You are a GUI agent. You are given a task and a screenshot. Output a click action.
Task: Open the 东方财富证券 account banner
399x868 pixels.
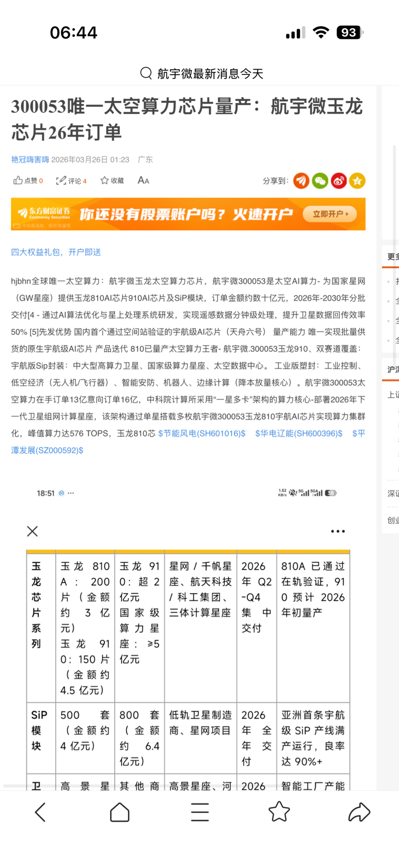point(188,214)
